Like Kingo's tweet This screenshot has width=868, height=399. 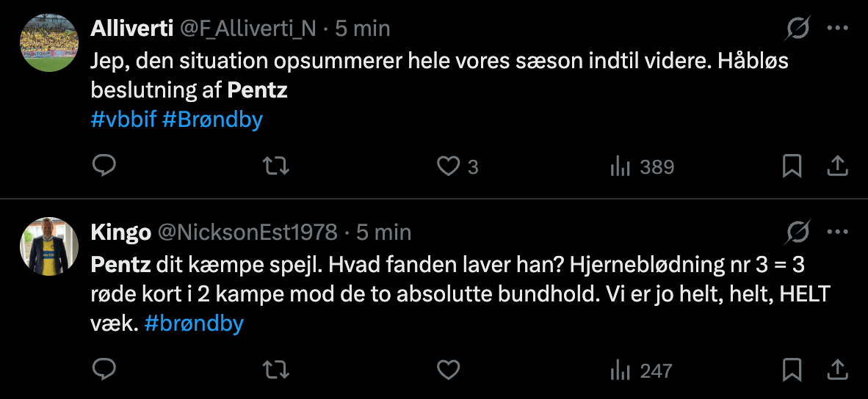(448, 370)
